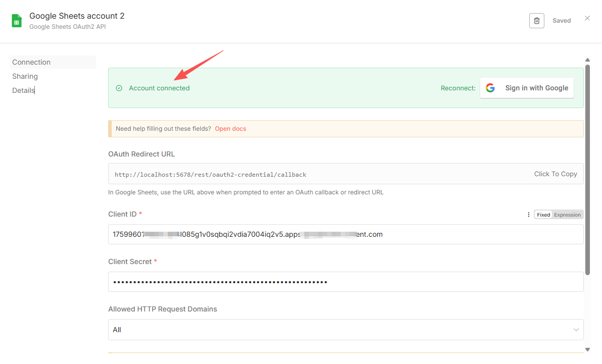Click the Account connected checkmark icon
This screenshot has height=364, width=602.
(119, 88)
